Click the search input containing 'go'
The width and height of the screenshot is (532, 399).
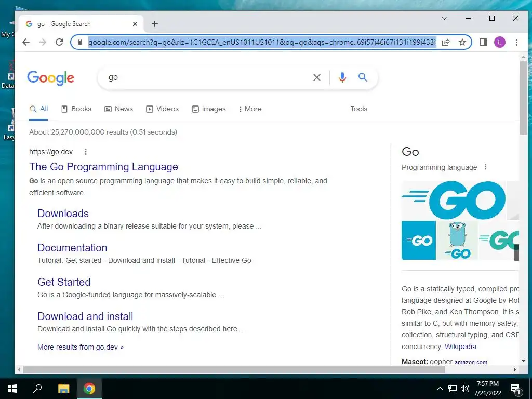207,77
